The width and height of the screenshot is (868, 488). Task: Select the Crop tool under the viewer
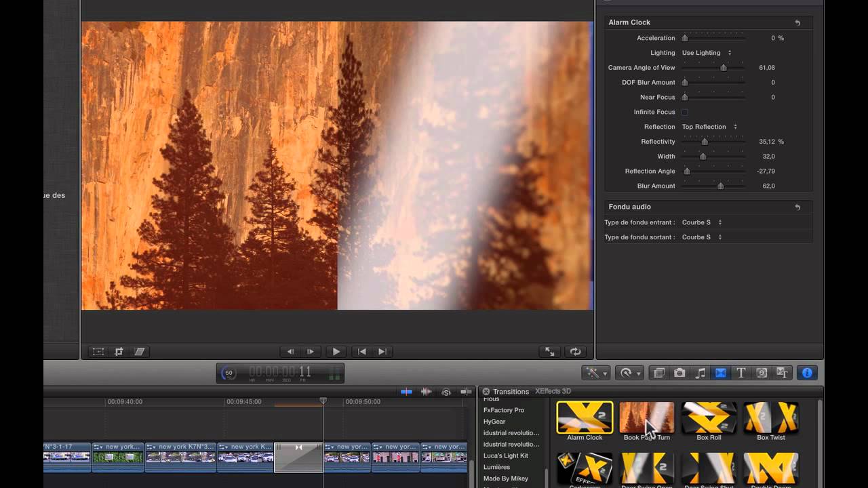pyautogui.click(x=119, y=352)
